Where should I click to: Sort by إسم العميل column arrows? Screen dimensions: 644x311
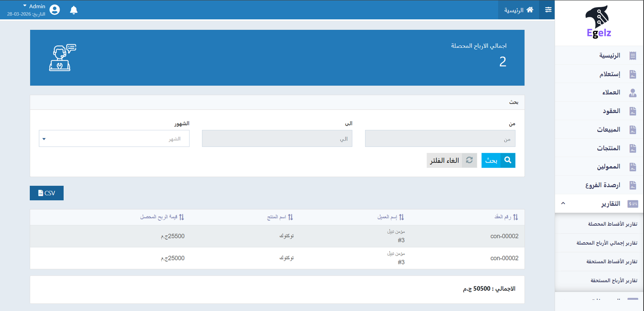point(401,217)
